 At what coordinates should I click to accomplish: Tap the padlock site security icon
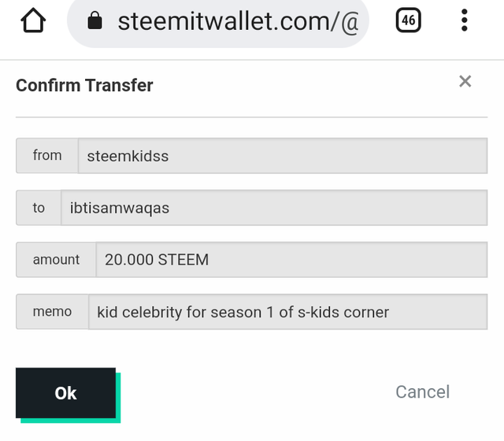click(x=94, y=20)
